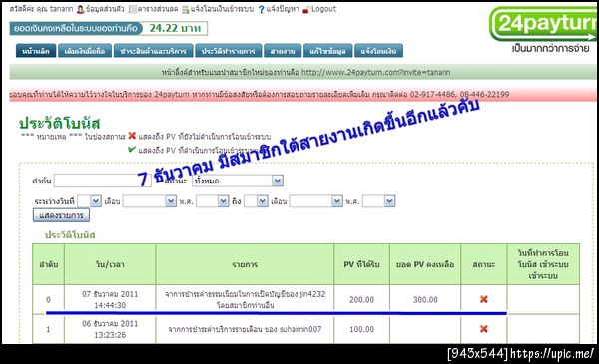Click the 200.00 PV value
The image size is (599, 364).
(361, 300)
